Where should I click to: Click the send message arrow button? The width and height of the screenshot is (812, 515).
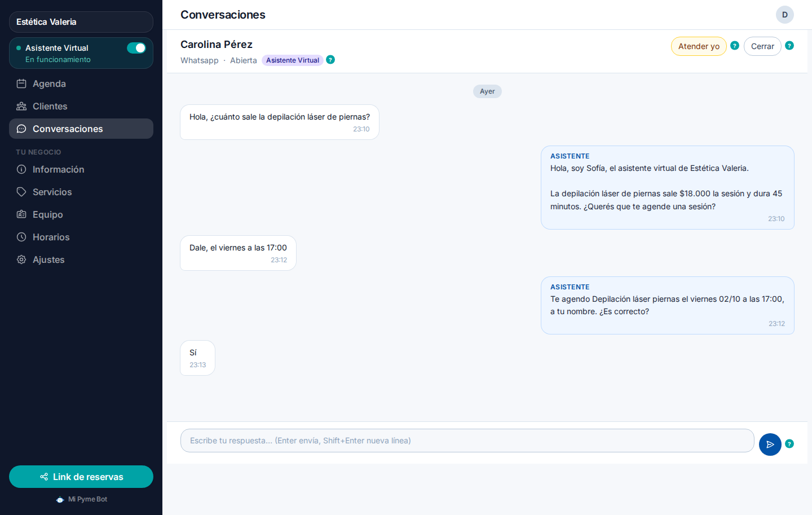[x=770, y=444]
